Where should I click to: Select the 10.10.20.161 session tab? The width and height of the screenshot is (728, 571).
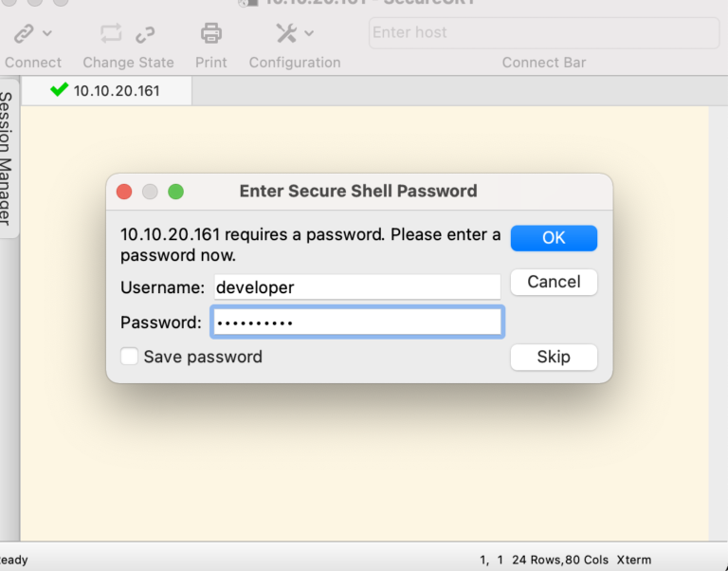106,91
